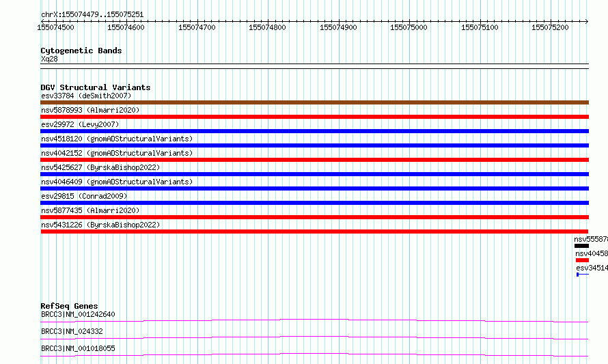Click the DGV Structural Variants track heading
This screenshot has height=364, width=608.
point(96,87)
